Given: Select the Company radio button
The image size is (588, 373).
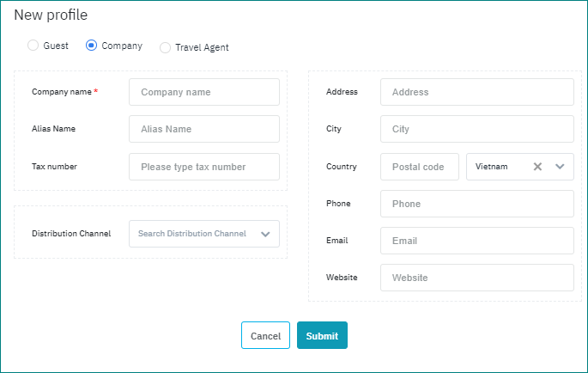Looking at the screenshot, I should [x=91, y=46].
